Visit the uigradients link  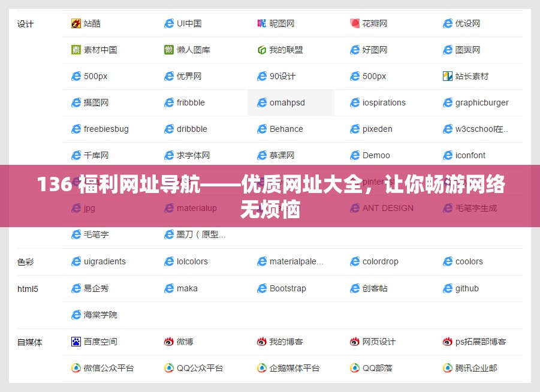coord(105,261)
